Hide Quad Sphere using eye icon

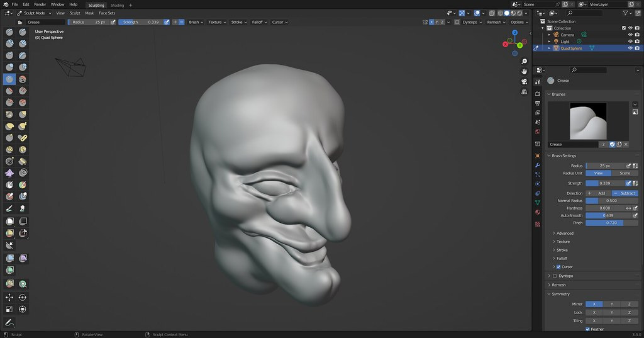630,48
